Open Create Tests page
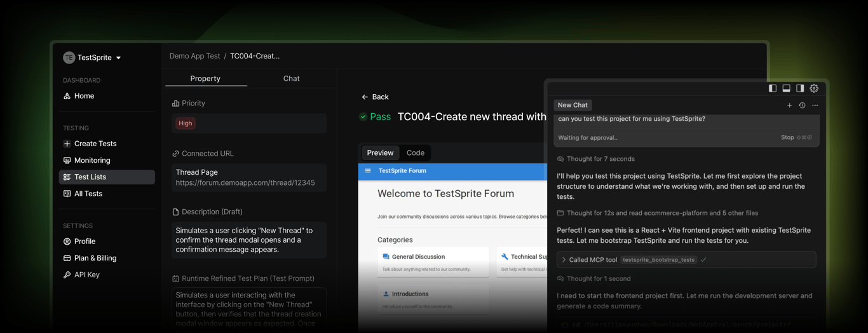This screenshot has width=868, height=333. (x=95, y=144)
